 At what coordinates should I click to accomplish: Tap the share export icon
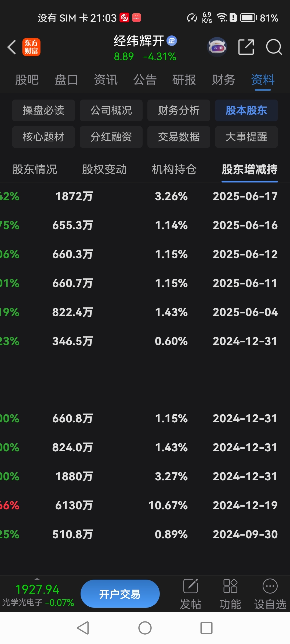click(246, 47)
